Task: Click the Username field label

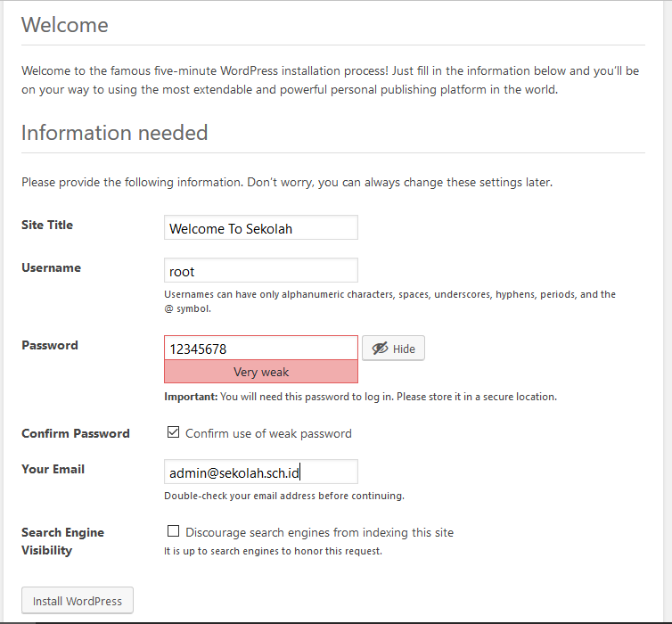Action: 51,267
